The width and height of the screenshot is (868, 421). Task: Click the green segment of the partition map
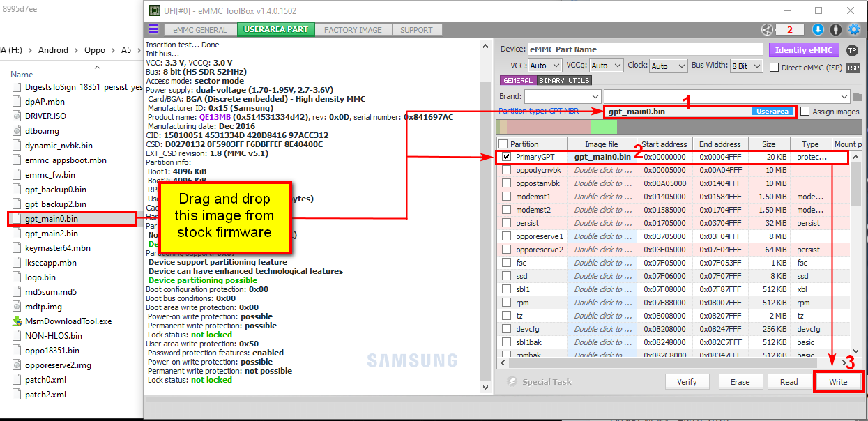coord(604,127)
